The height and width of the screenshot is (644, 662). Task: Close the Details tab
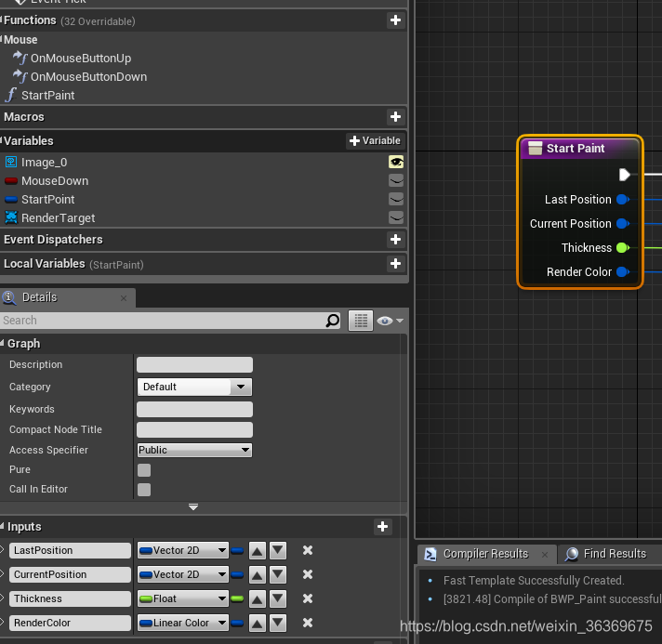point(124,298)
